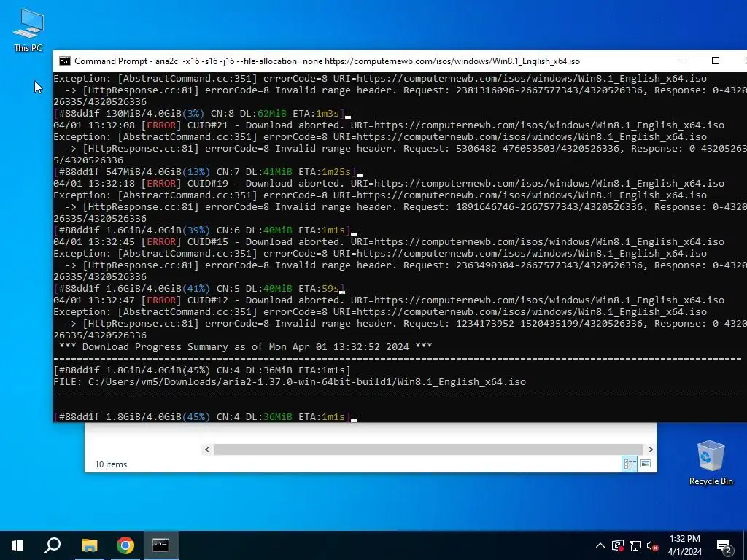Launch Google Chrome from taskbar
Image resolution: width=747 pixels, height=560 pixels.
(125, 545)
